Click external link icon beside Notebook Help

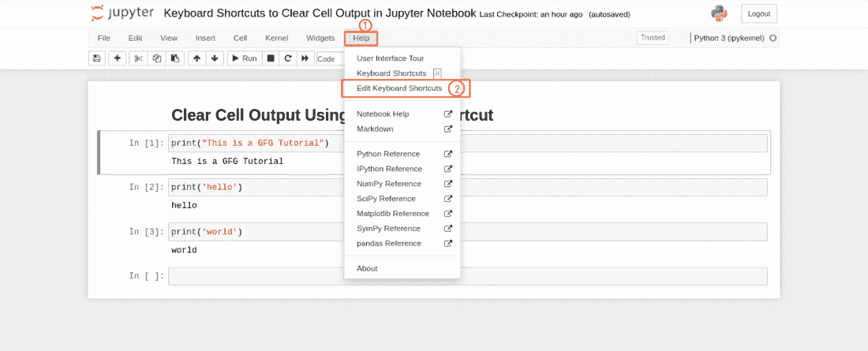pos(448,114)
